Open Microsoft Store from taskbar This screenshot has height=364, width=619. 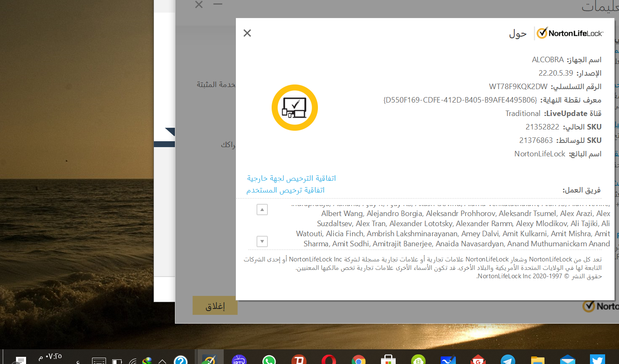click(389, 360)
